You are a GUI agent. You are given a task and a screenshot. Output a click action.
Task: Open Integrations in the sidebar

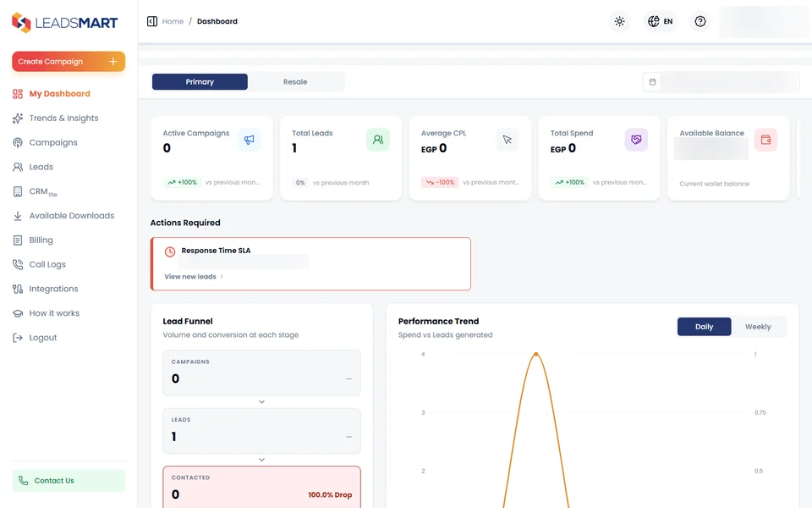(x=53, y=289)
